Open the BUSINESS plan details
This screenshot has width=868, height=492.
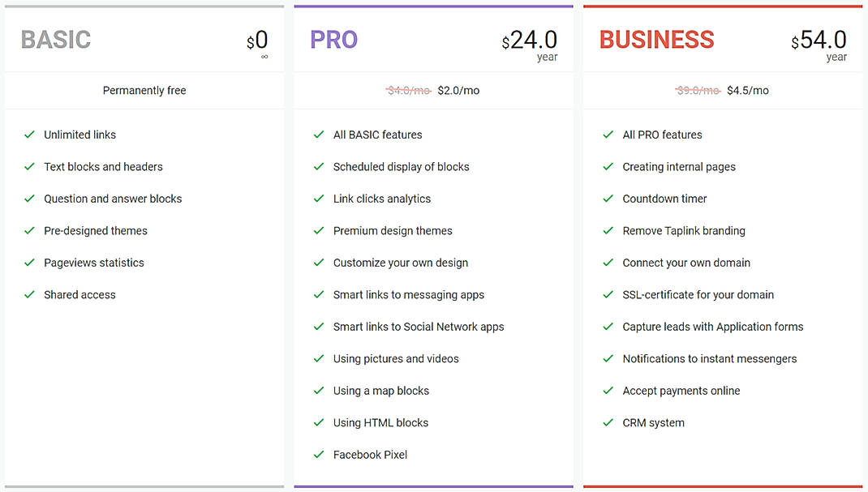tap(657, 39)
